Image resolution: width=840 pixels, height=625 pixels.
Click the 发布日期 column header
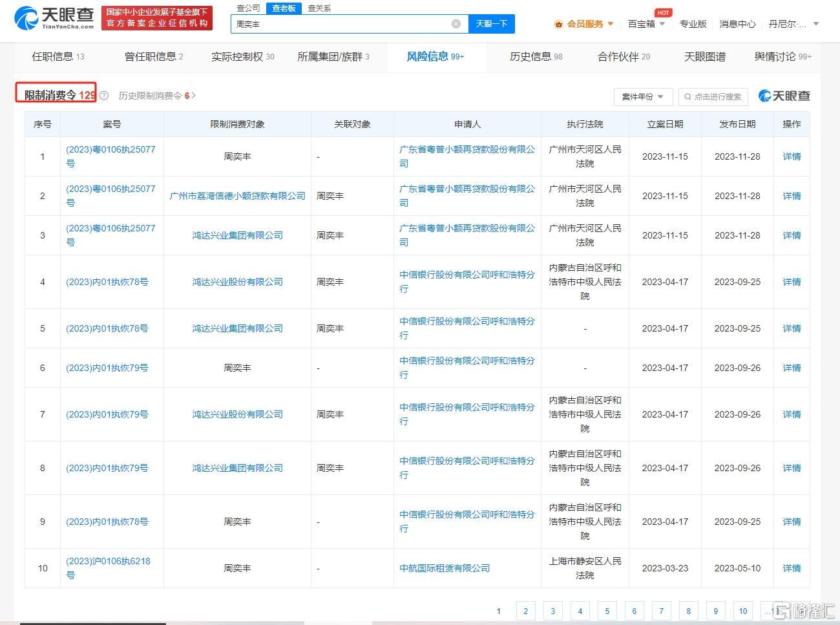[737, 124]
